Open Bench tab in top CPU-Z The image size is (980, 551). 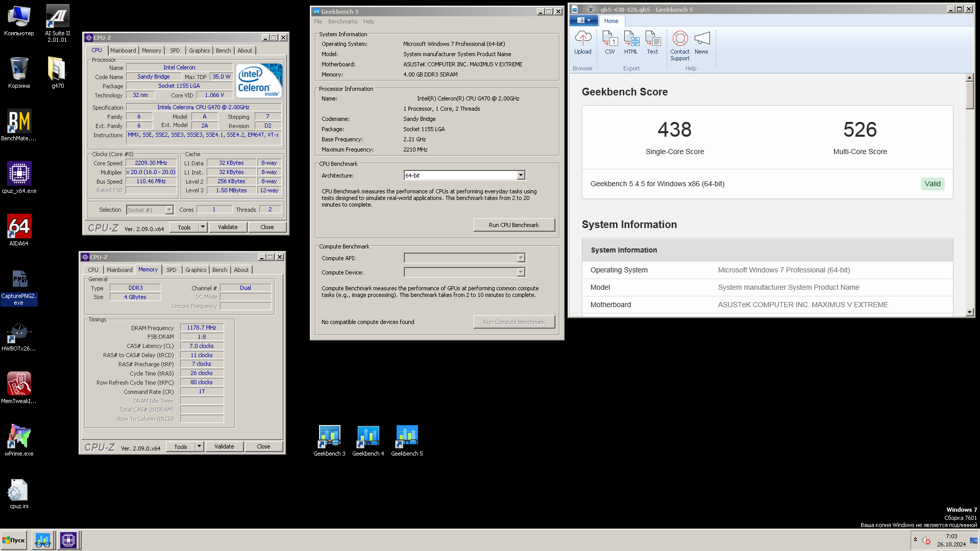pyautogui.click(x=224, y=51)
